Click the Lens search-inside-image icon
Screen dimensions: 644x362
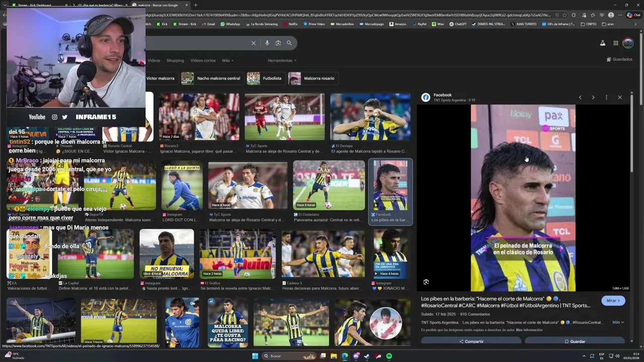pyautogui.click(x=426, y=282)
